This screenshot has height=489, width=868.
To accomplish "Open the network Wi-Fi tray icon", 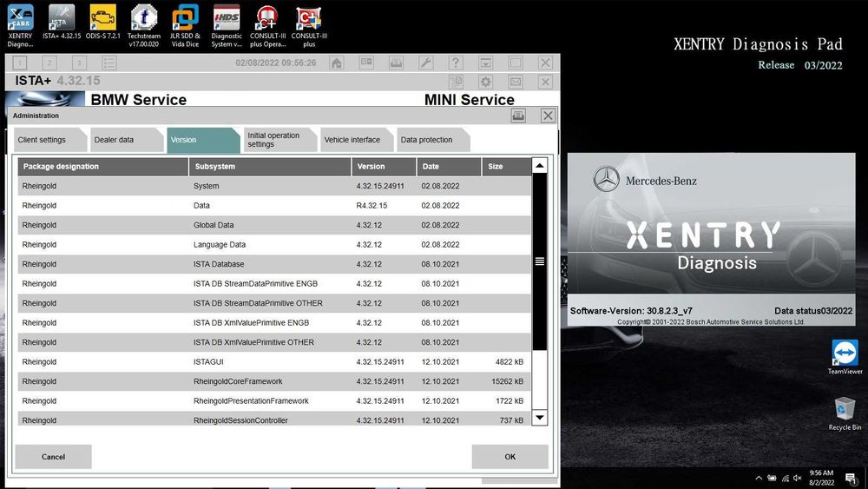I will coord(785,478).
